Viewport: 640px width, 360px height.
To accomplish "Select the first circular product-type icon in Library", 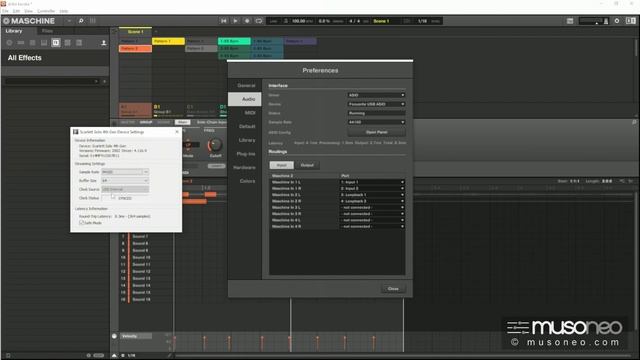I will tap(9, 43).
